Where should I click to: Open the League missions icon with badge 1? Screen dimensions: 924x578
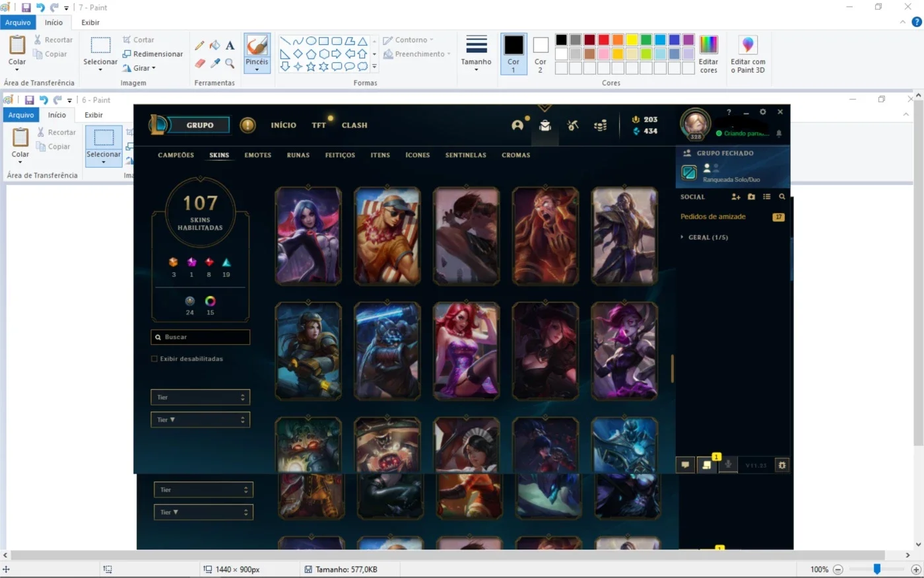707,465
